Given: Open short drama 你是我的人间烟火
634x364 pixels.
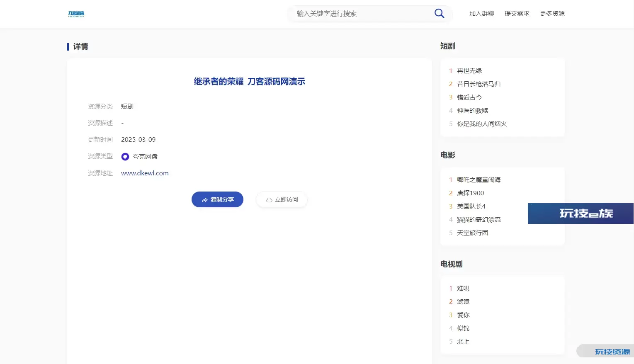Looking at the screenshot, I should [x=482, y=124].
